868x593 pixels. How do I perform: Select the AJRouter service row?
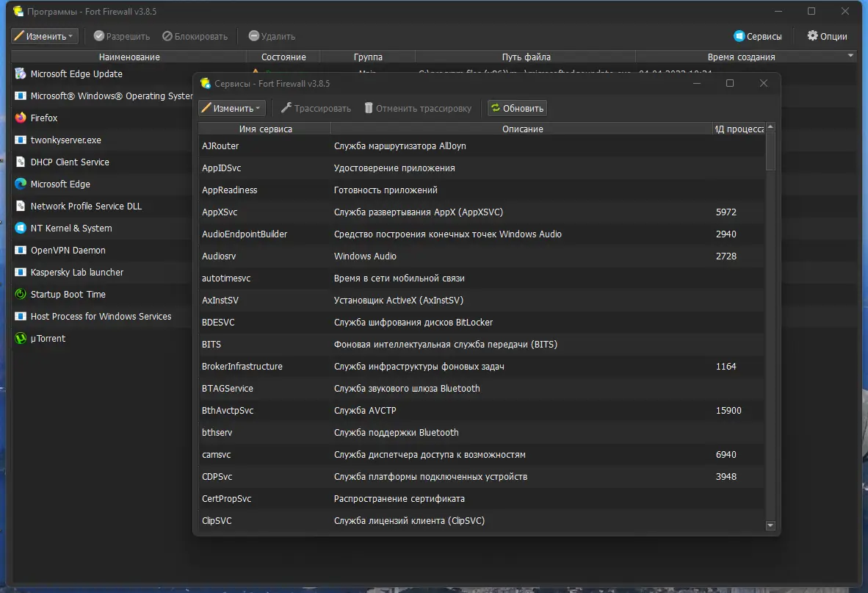pyautogui.click(x=482, y=145)
